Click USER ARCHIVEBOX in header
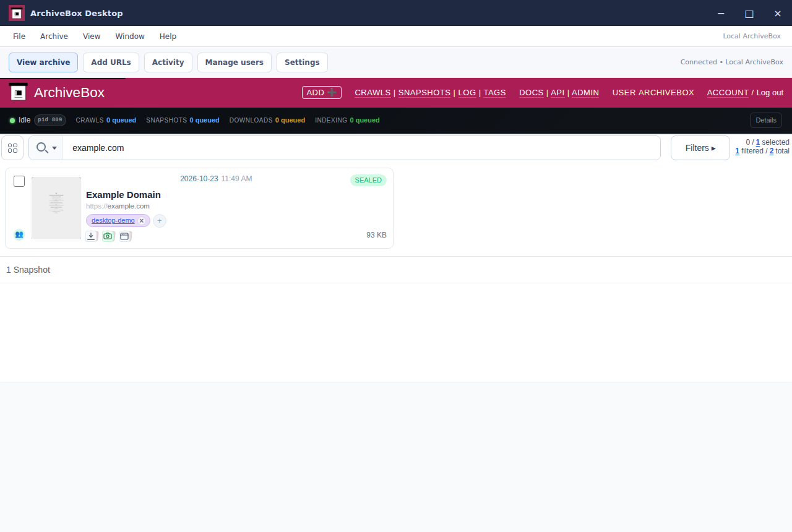 (653, 93)
